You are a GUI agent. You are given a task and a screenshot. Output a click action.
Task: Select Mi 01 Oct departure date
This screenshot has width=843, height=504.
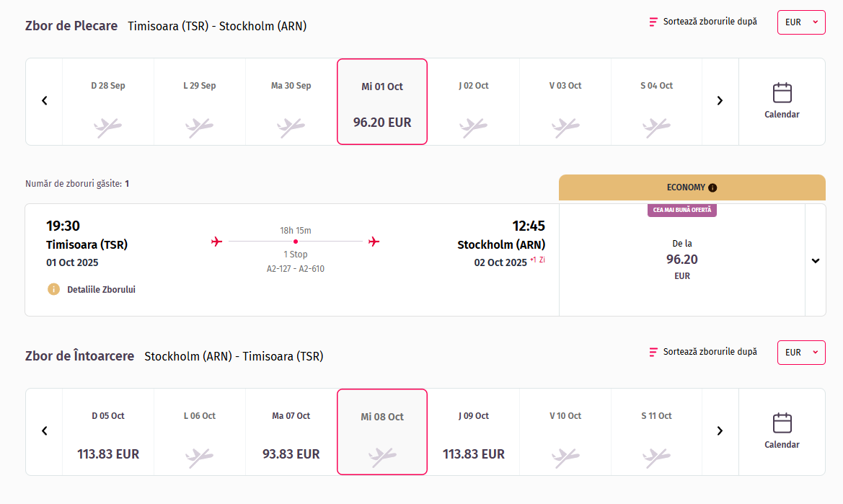coord(382,102)
